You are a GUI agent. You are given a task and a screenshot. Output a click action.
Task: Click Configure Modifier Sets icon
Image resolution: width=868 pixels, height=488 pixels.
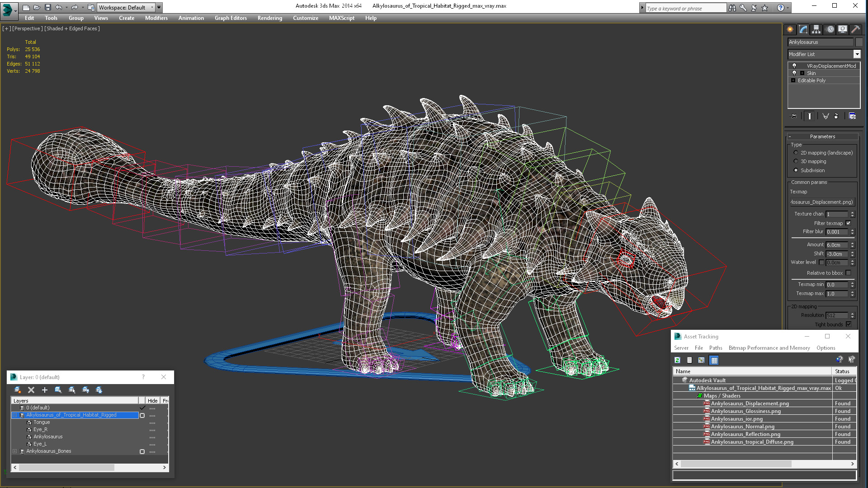[x=852, y=116]
